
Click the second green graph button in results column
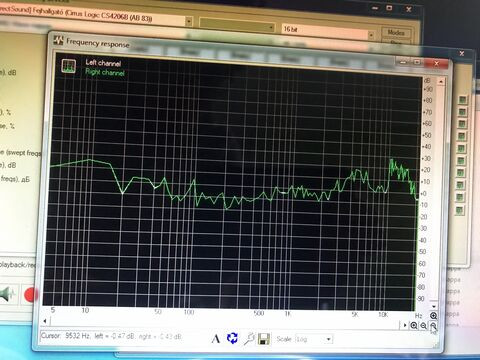(x=462, y=112)
